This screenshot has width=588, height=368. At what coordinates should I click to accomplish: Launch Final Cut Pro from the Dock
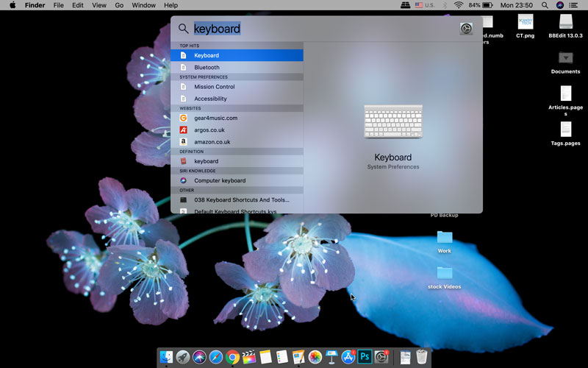point(248,357)
